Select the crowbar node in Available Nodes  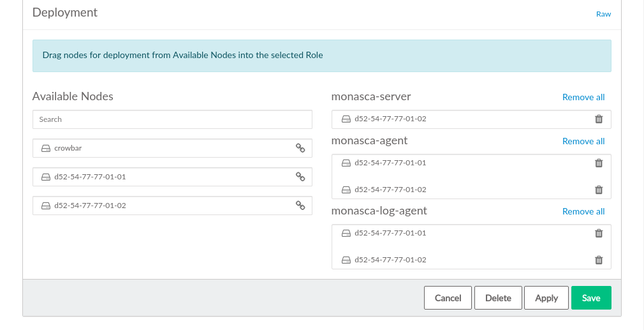tap(68, 148)
